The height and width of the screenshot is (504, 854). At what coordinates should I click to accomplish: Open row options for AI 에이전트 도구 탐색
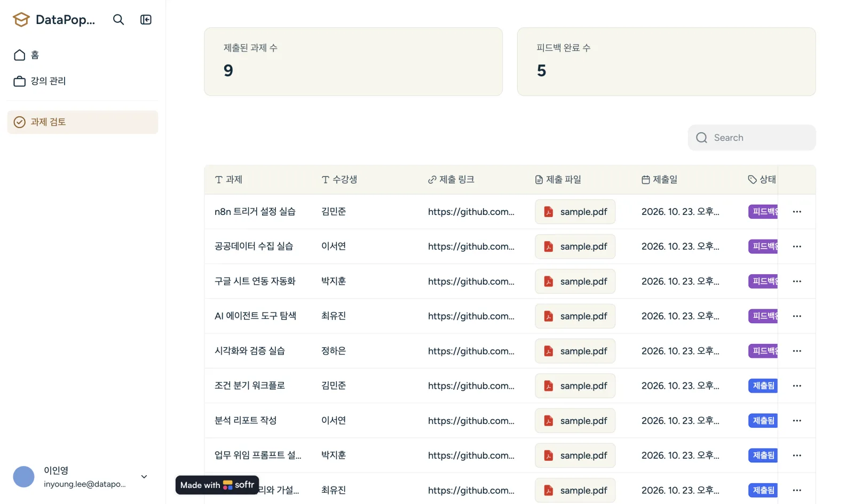point(797,316)
